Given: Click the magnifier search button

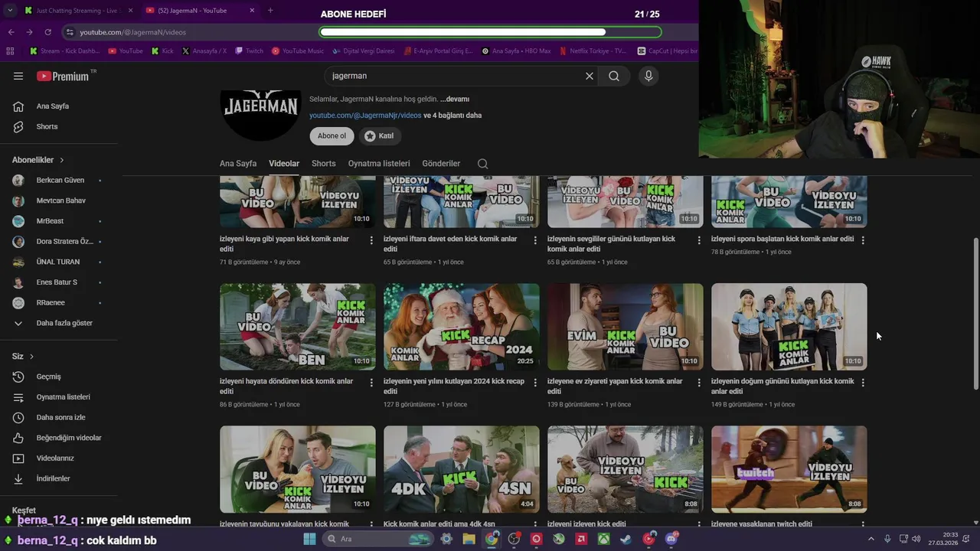Looking at the screenshot, I should pos(614,76).
